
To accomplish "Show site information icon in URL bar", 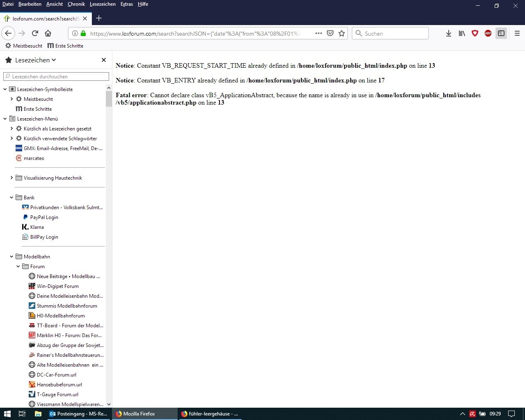I will [75, 33].
